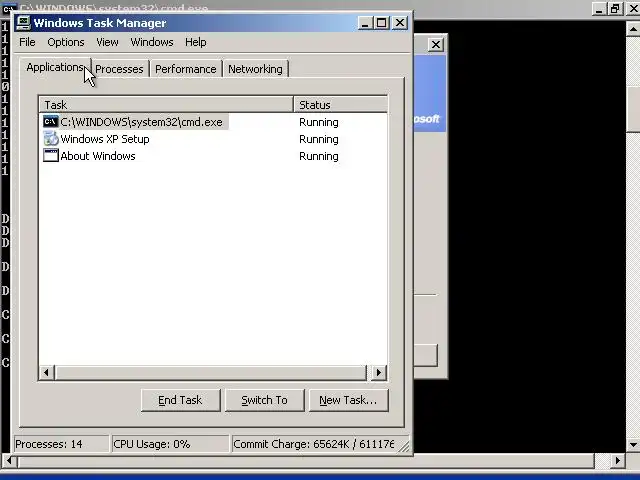This screenshot has height=480, width=640.
Task: Sort by the Status column header
Action: pos(340,104)
